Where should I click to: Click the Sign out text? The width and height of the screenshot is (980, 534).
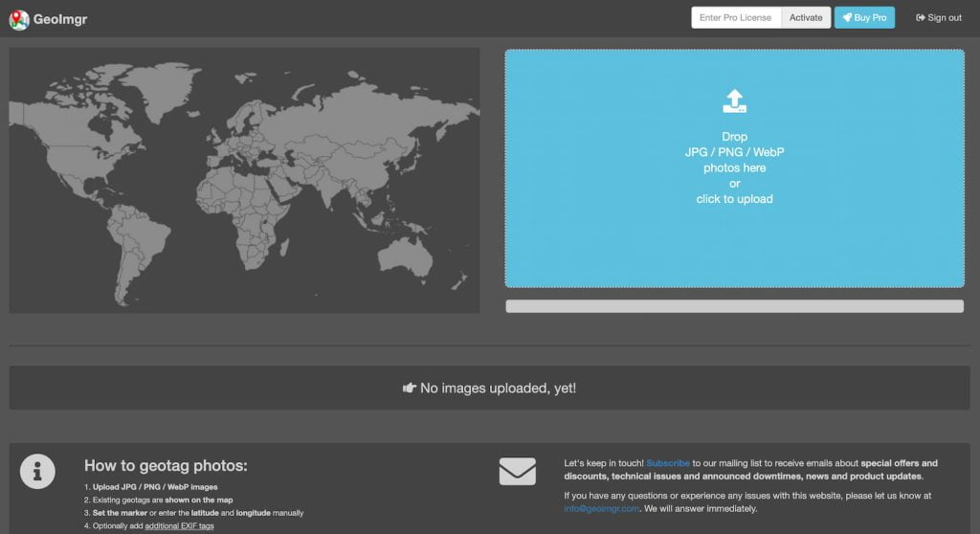tap(945, 18)
